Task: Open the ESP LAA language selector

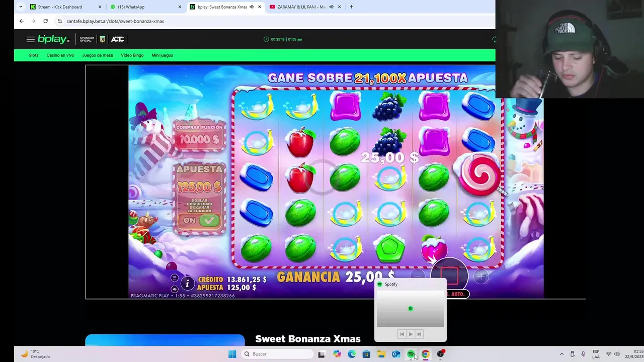Action: coord(596,354)
